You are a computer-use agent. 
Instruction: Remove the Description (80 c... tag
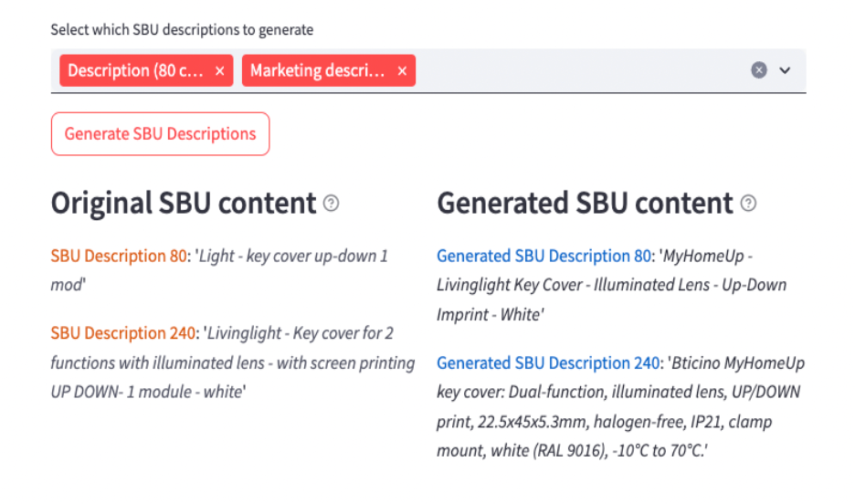(220, 71)
